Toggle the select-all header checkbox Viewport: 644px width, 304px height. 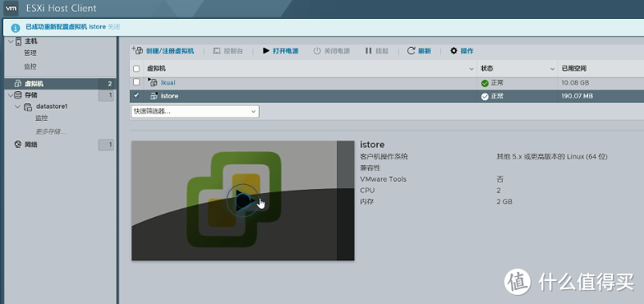(x=136, y=69)
